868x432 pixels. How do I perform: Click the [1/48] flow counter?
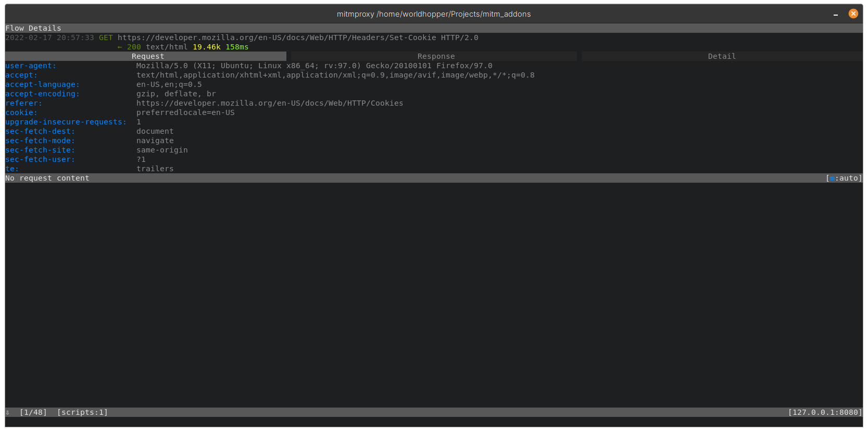[33, 412]
